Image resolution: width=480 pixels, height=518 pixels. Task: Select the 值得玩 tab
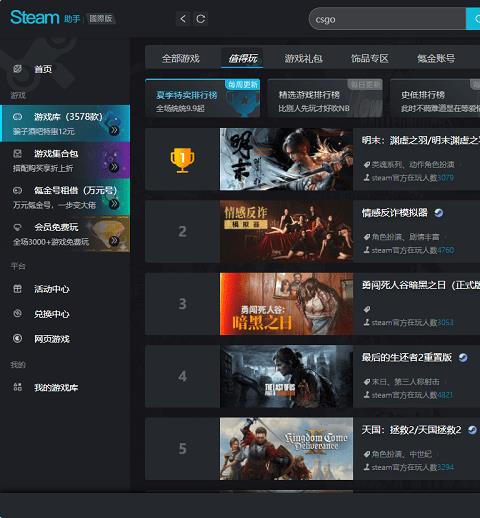[x=243, y=59]
